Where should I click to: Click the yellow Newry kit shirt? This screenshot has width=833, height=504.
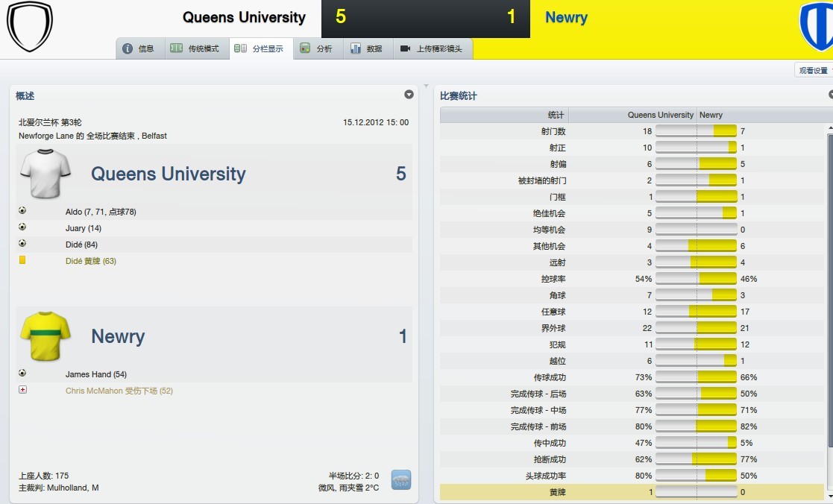(45, 336)
